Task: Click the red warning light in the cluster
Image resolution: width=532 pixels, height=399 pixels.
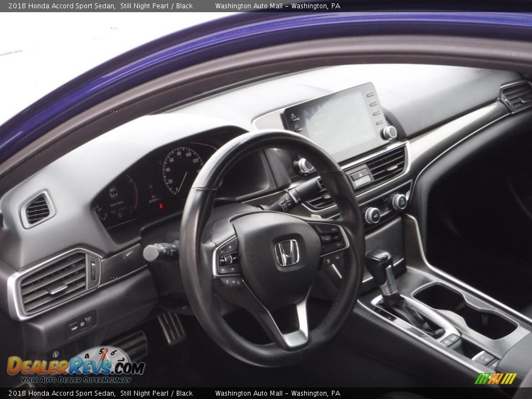Action: (161, 206)
